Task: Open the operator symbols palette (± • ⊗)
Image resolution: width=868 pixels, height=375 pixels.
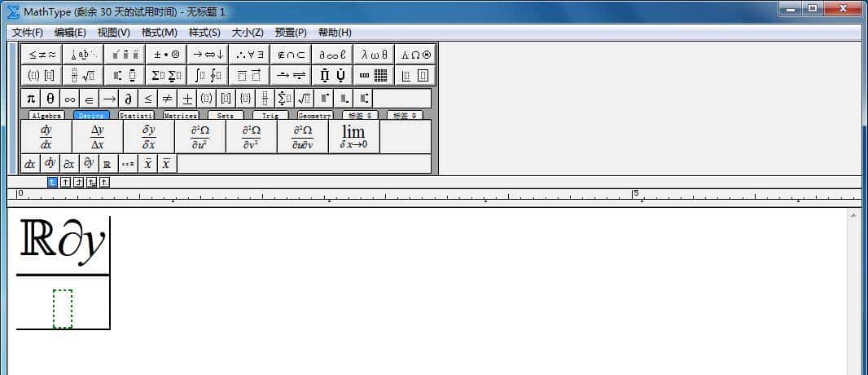Action: click(166, 55)
